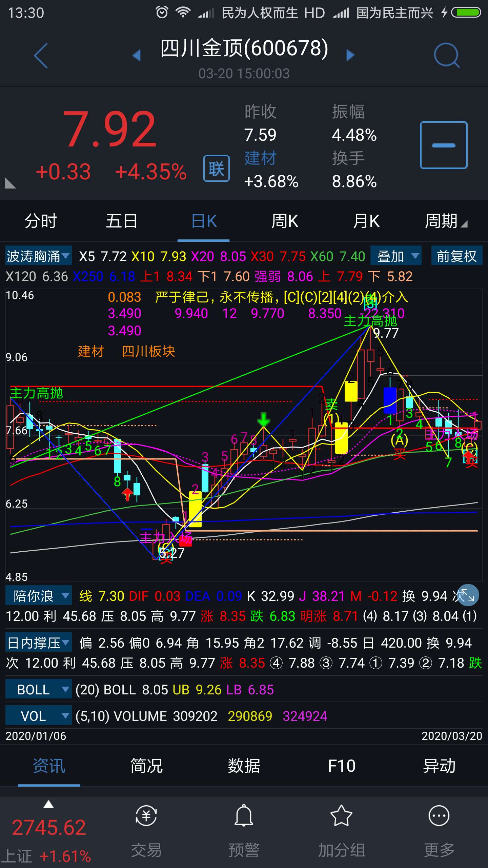Open the F10 tab

pos(342,766)
